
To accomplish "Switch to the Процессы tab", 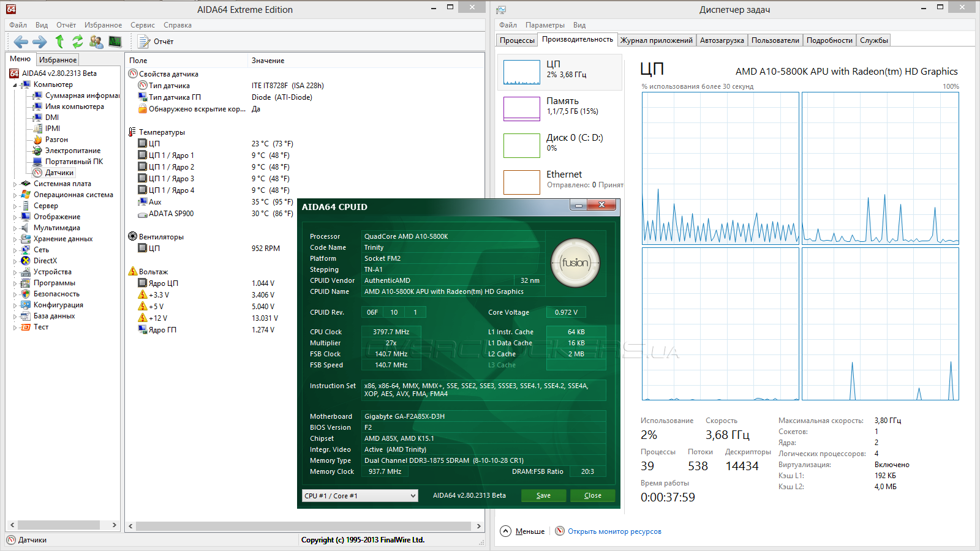I will click(517, 40).
